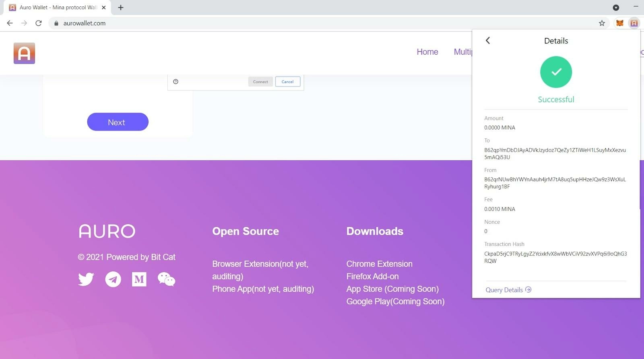Viewport: 644px width, 359px height.
Task: Click the From address B62qrNUwBhYWYn text
Action: pos(555,183)
